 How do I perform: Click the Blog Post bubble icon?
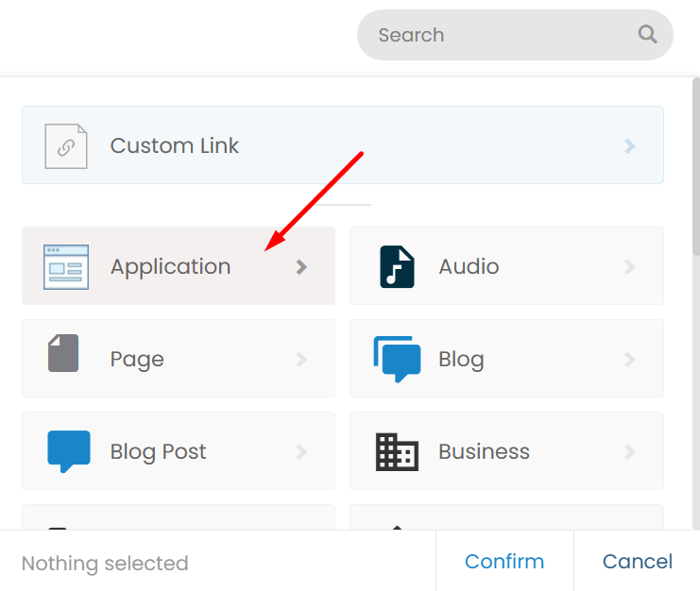coord(69,451)
